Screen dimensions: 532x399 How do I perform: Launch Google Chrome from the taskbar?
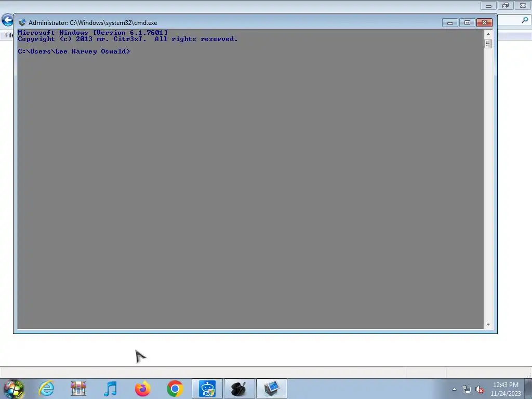[x=175, y=389]
